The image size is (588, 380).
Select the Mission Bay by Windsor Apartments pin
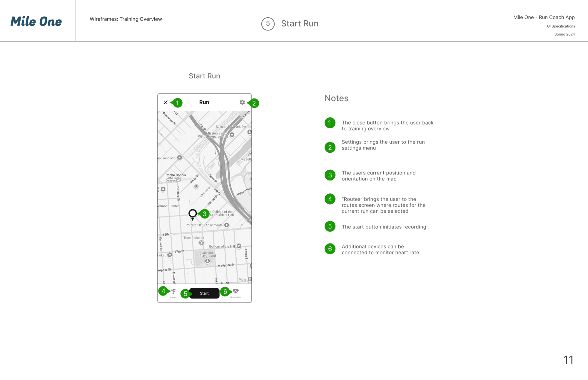pyautogui.click(x=232, y=135)
